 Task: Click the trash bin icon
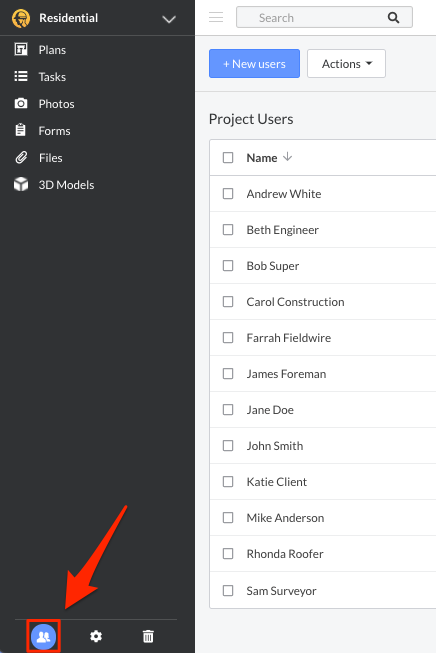pyautogui.click(x=148, y=636)
